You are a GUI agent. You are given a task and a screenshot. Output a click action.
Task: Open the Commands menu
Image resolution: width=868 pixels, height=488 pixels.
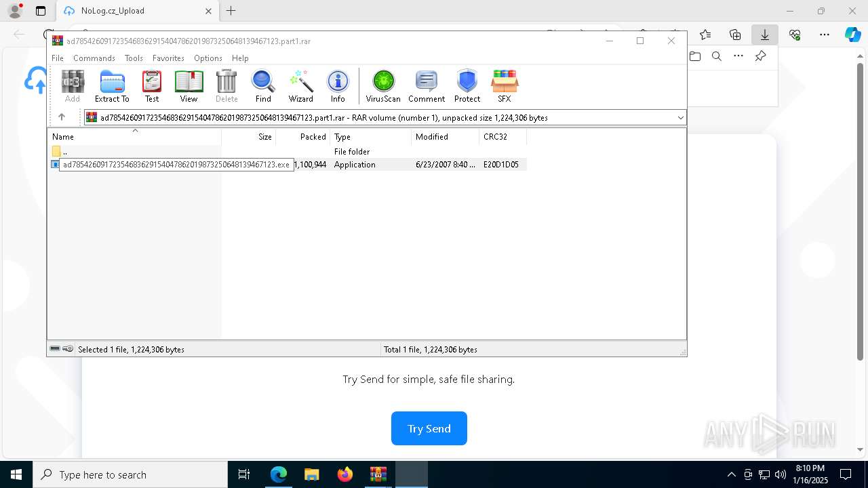[94, 58]
